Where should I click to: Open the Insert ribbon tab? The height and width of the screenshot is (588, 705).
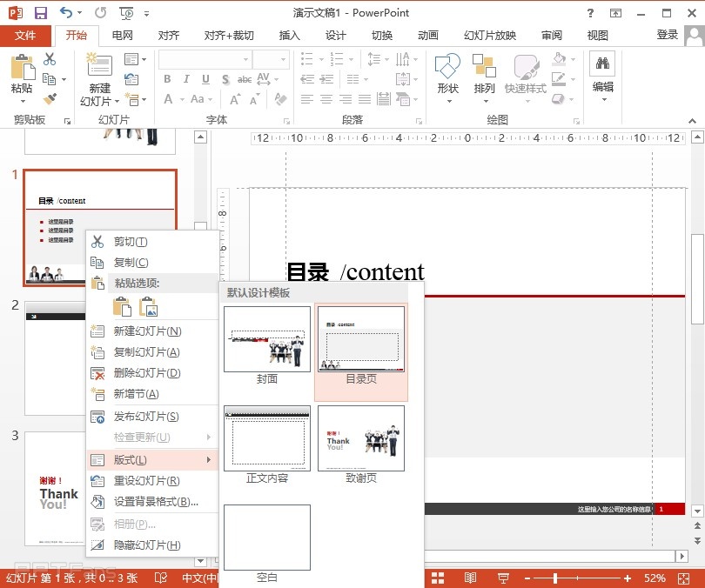coord(289,36)
